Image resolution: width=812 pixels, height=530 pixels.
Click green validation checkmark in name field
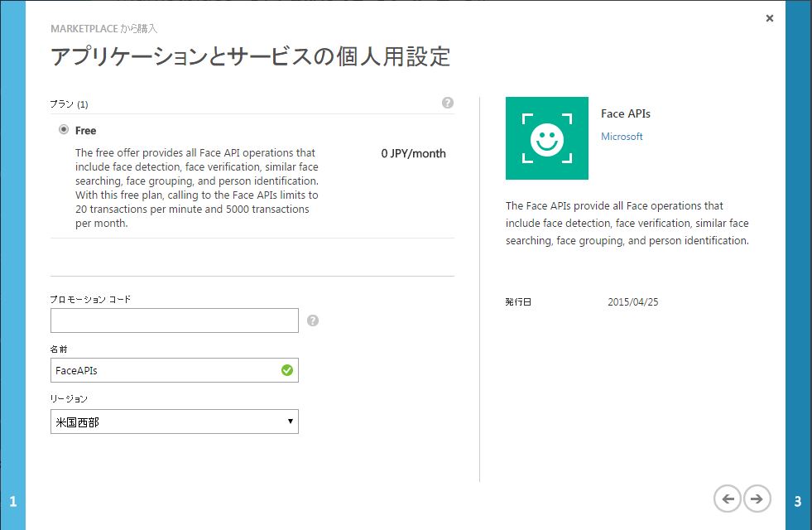click(x=287, y=370)
